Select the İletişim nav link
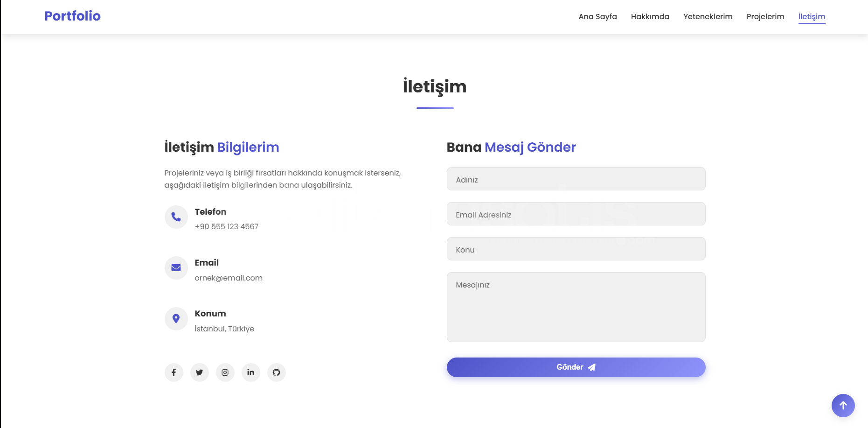Viewport: 868px width, 428px height. point(812,17)
